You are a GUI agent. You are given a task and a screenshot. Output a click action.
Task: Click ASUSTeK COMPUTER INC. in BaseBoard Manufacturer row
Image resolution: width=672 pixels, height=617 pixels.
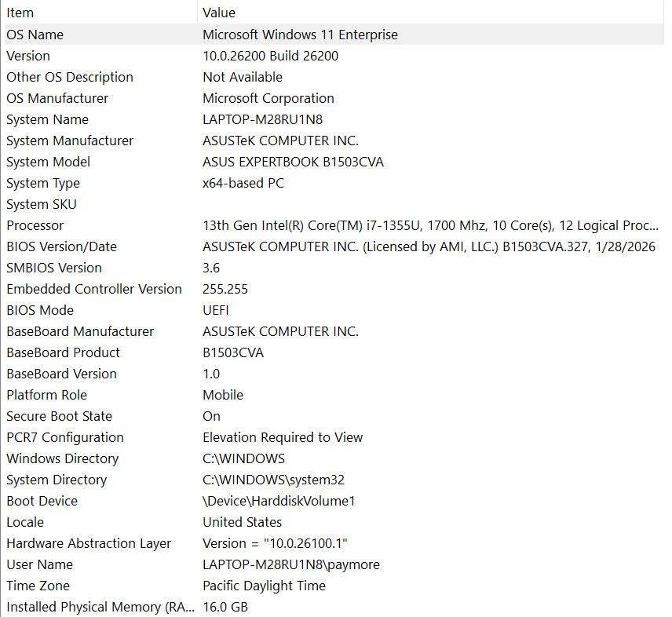(x=281, y=331)
